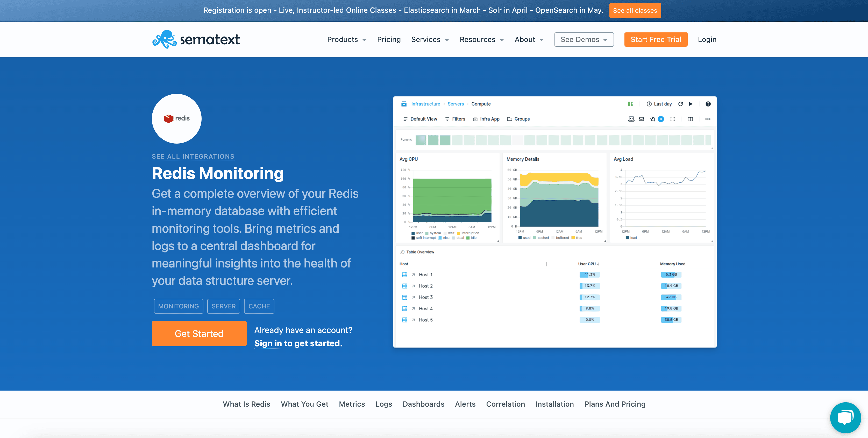Click the fullscreen icon in dashboard toolbar

(x=673, y=119)
